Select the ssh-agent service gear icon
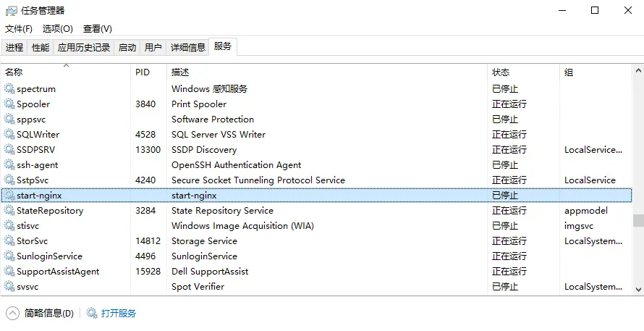644x331 pixels. [x=9, y=165]
